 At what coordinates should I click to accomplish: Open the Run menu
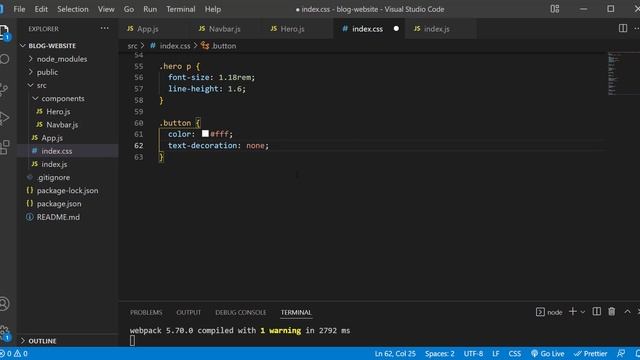(x=150, y=9)
